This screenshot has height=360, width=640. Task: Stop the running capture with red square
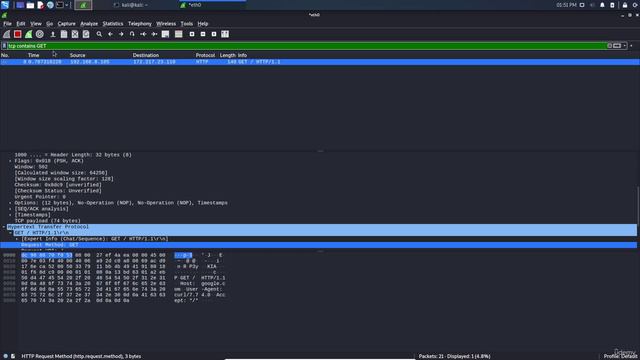pyautogui.click(x=18, y=34)
